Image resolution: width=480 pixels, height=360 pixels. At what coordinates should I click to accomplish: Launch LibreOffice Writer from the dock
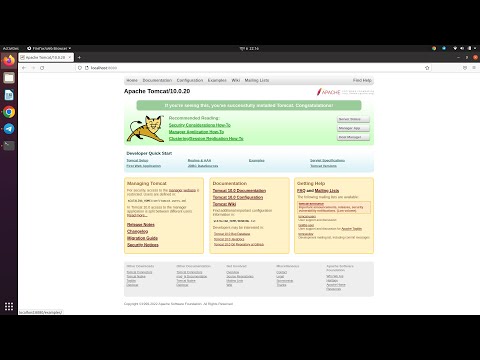[9, 95]
